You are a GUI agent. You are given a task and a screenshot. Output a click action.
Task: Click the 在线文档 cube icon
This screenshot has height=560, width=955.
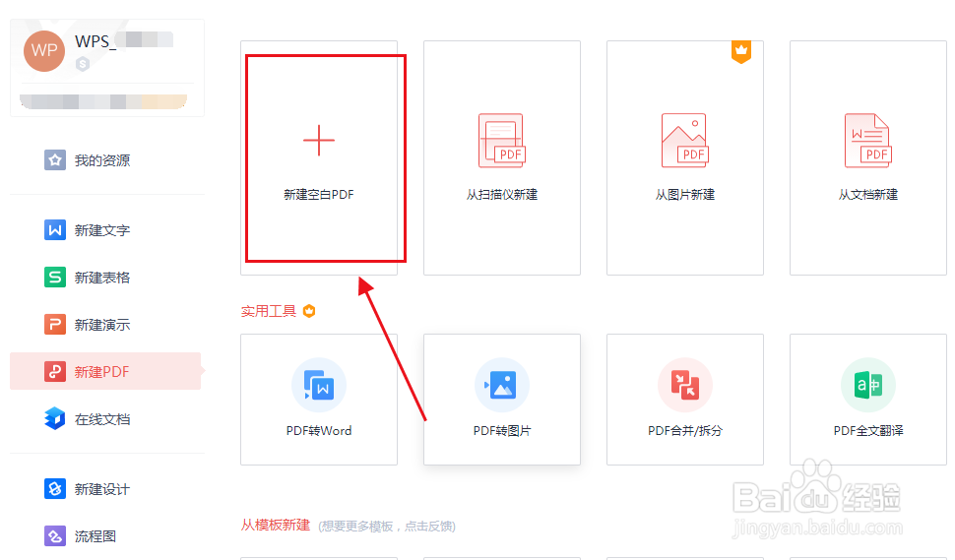coord(55,419)
